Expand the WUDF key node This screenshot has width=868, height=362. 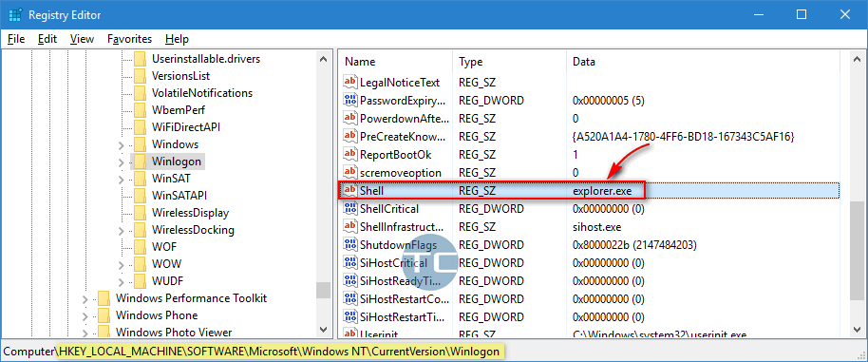point(122,281)
